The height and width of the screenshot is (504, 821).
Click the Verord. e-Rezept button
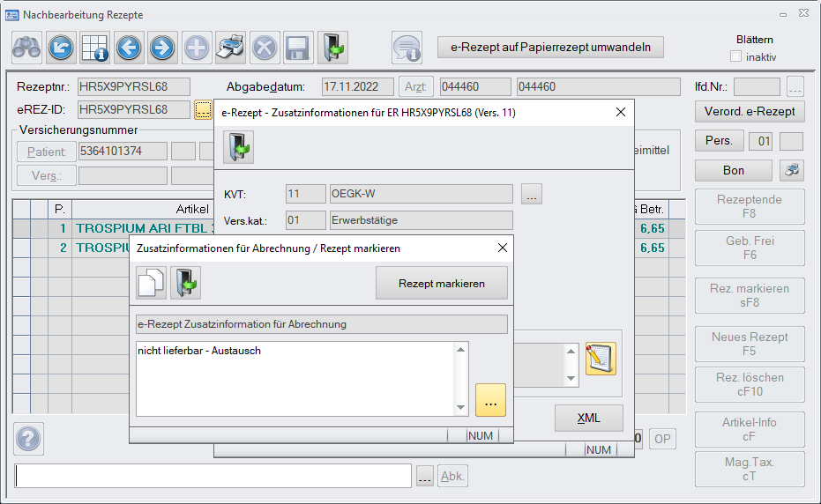750,111
